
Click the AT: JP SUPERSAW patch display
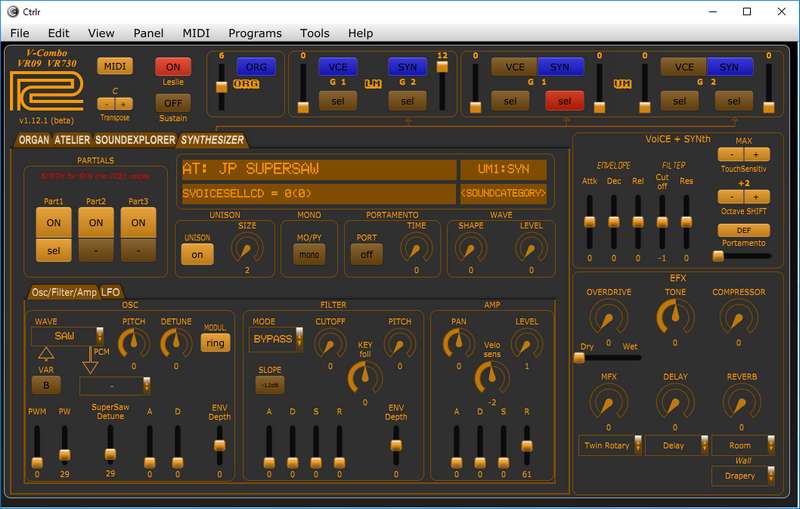[x=314, y=169]
